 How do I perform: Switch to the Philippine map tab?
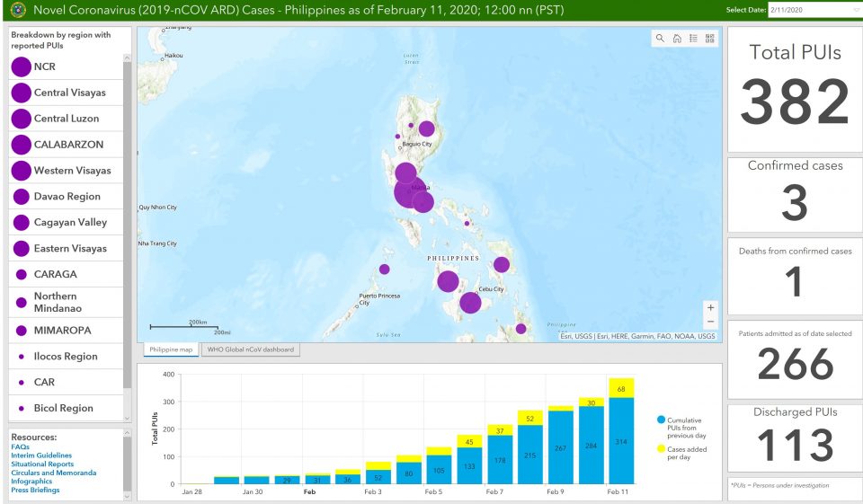click(x=170, y=349)
